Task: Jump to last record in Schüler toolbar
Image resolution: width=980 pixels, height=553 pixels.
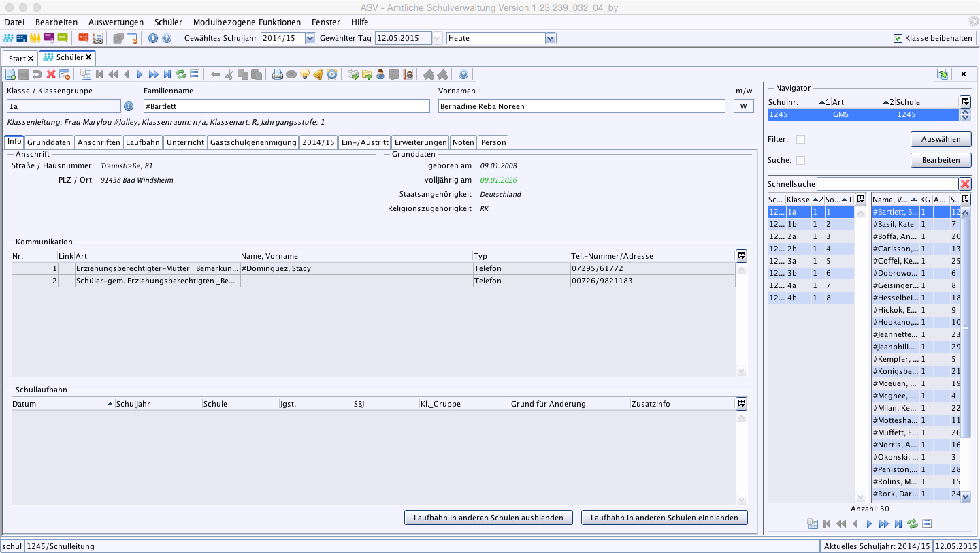Action: tap(167, 74)
